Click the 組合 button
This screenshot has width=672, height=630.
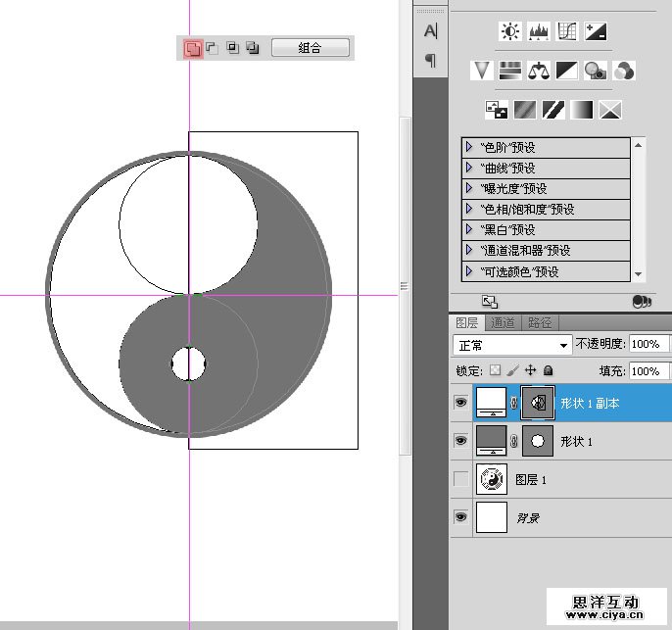click(x=310, y=47)
